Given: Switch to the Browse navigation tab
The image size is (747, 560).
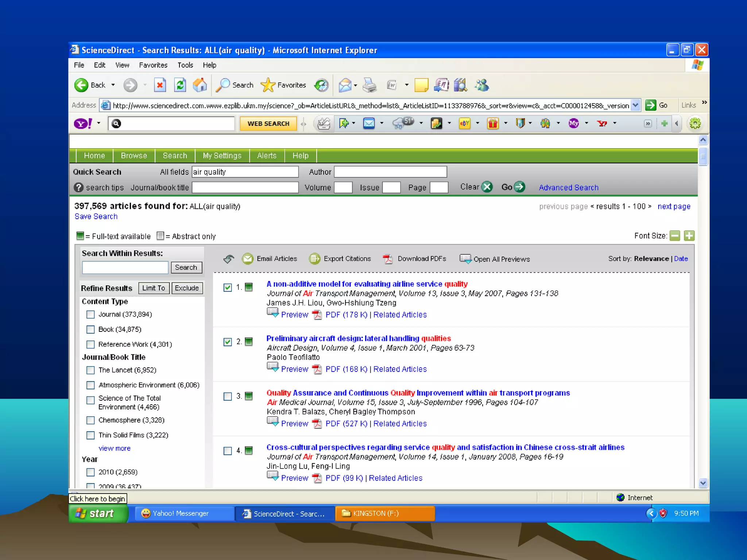Looking at the screenshot, I should tap(134, 156).
